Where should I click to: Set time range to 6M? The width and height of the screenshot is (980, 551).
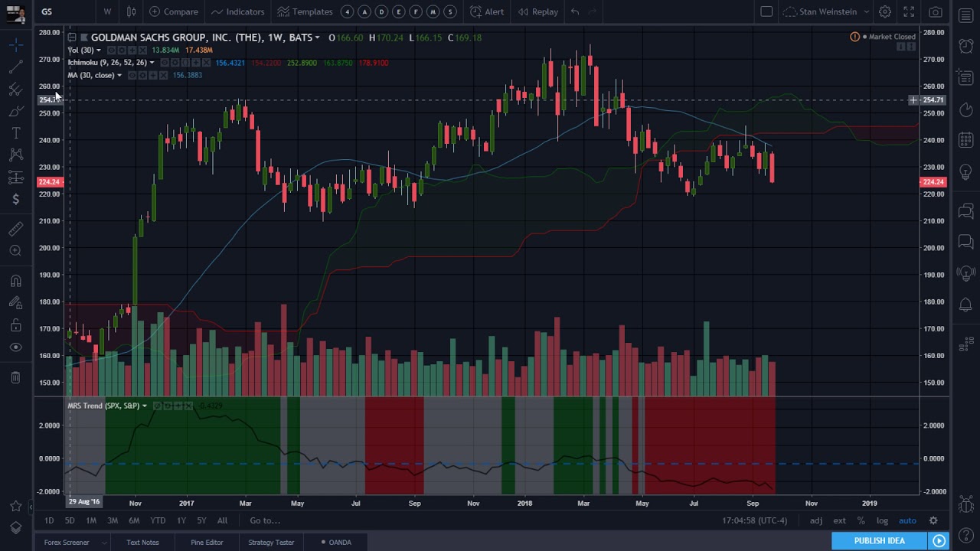click(x=134, y=521)
